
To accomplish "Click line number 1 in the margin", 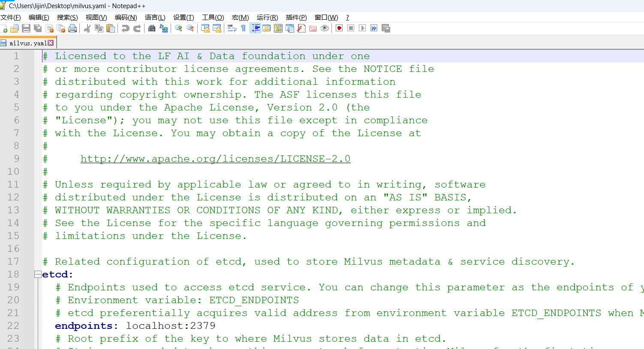I will click(x=16, y=56).
